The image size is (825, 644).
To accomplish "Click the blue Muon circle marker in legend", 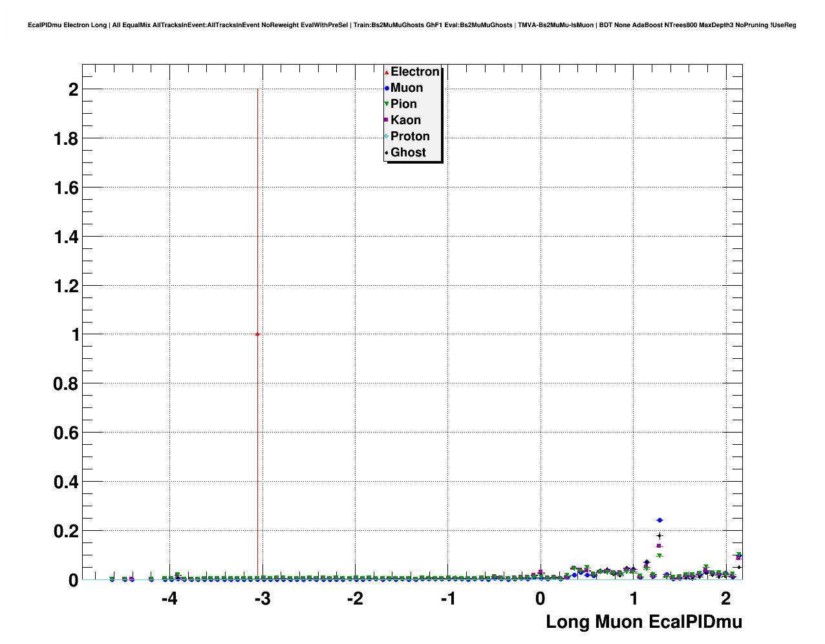I will pos(387,88).
